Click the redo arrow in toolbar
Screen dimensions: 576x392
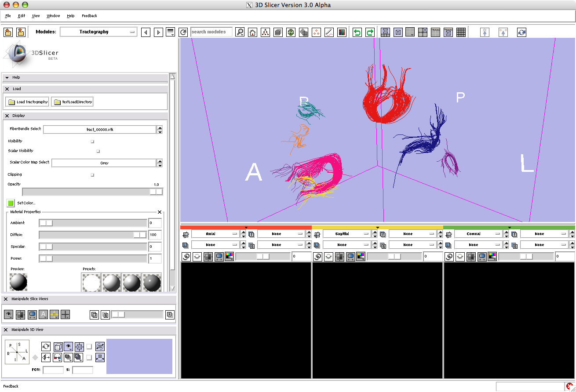[x=370, y=32]
